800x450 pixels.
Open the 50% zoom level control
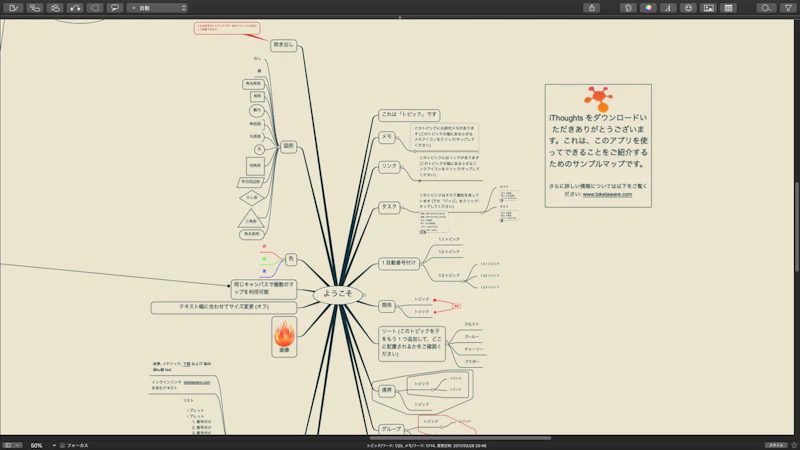[x=37, y=444]
